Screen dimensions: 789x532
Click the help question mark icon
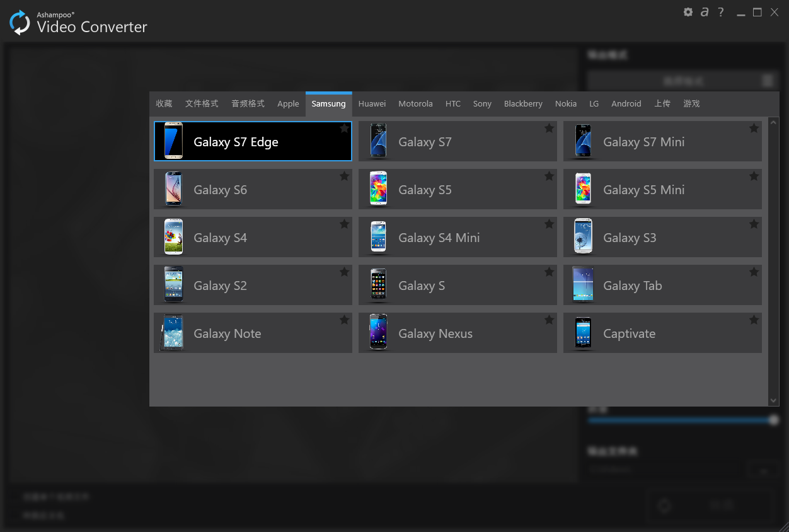(720, 12)
